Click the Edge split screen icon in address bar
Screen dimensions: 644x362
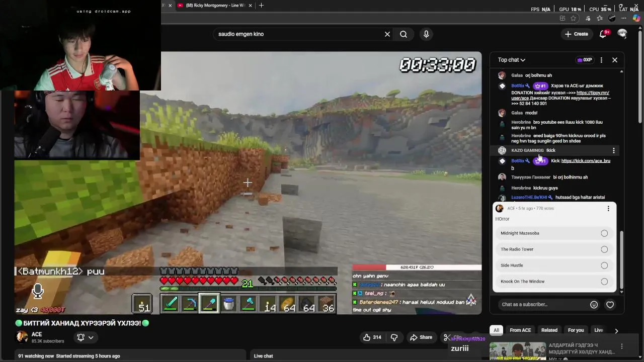562,19
